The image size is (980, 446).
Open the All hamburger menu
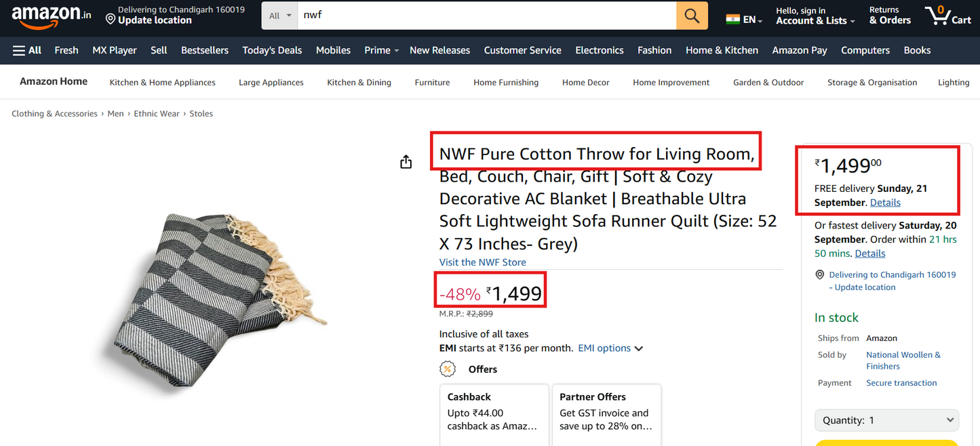[x=27, y=50]
